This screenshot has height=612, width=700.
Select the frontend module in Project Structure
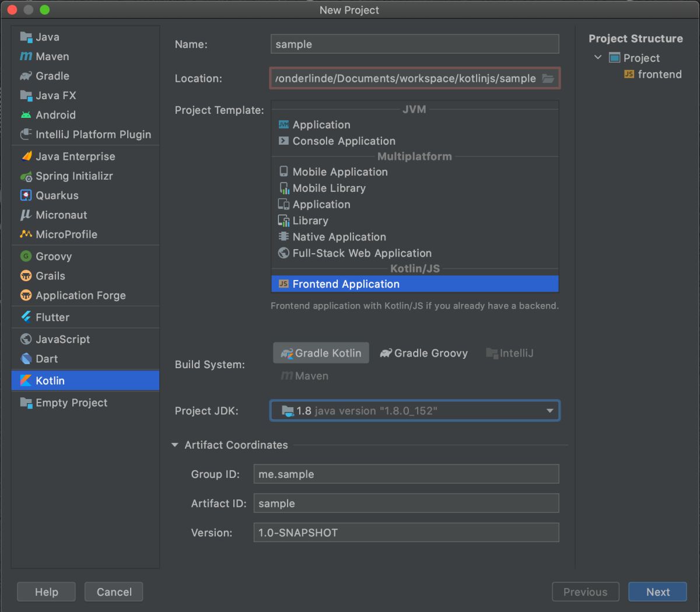point(653,74)
